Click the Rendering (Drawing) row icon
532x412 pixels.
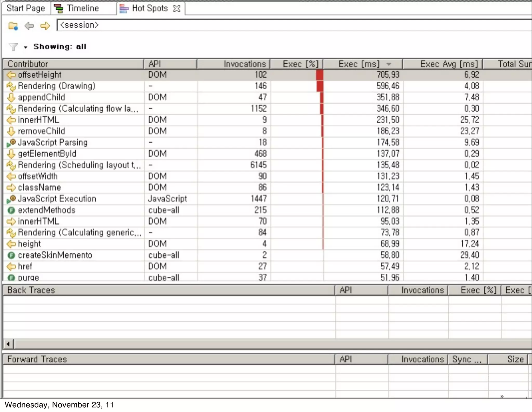click(11, 86)
